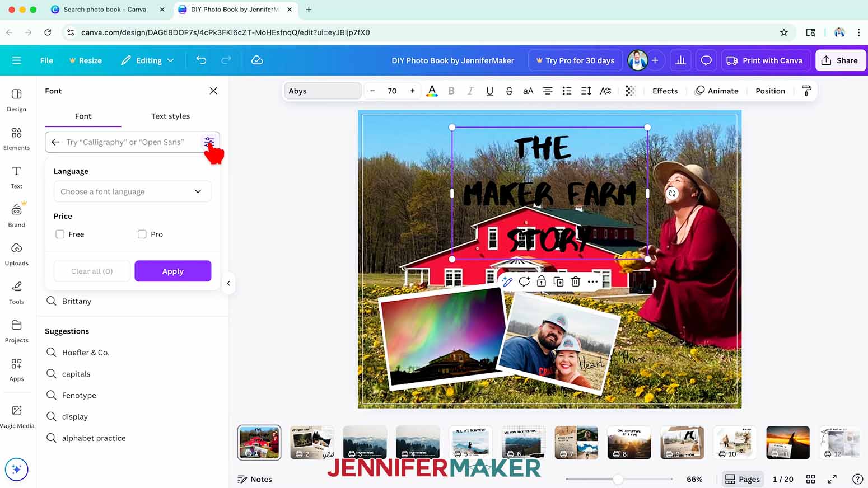Delete selected text with trash icon
Viewport: 868px width, 488px height.
tap(576, 281)
